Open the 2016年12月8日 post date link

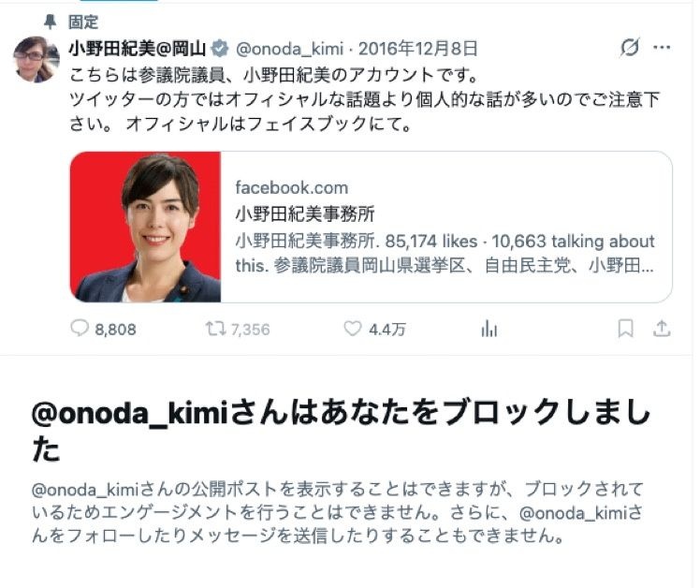point(418,49)
